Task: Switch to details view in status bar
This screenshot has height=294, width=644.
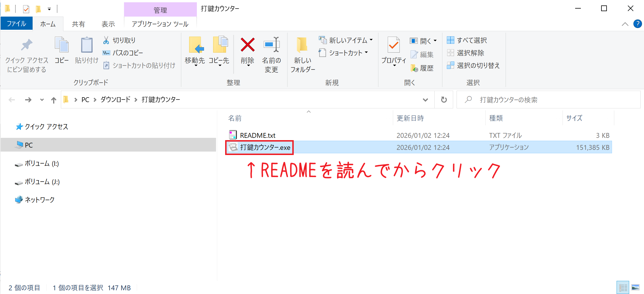Action: 623,287
